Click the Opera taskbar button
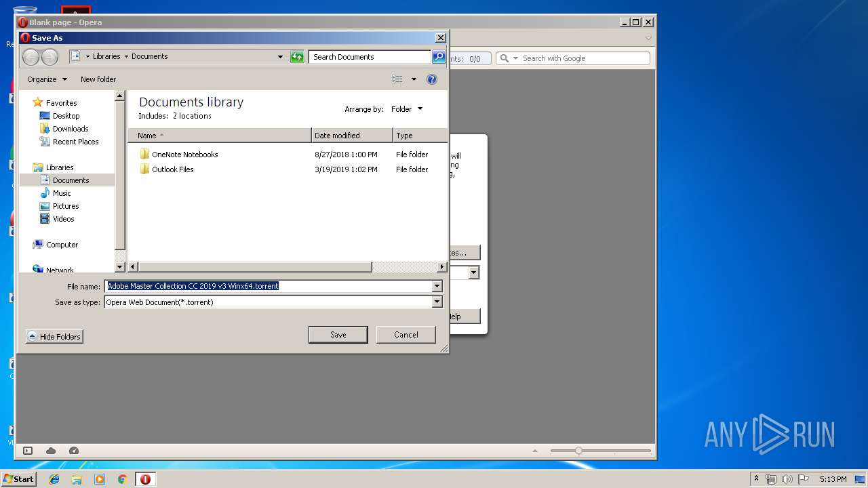868x488 pixels. click(x=145, y=479)
